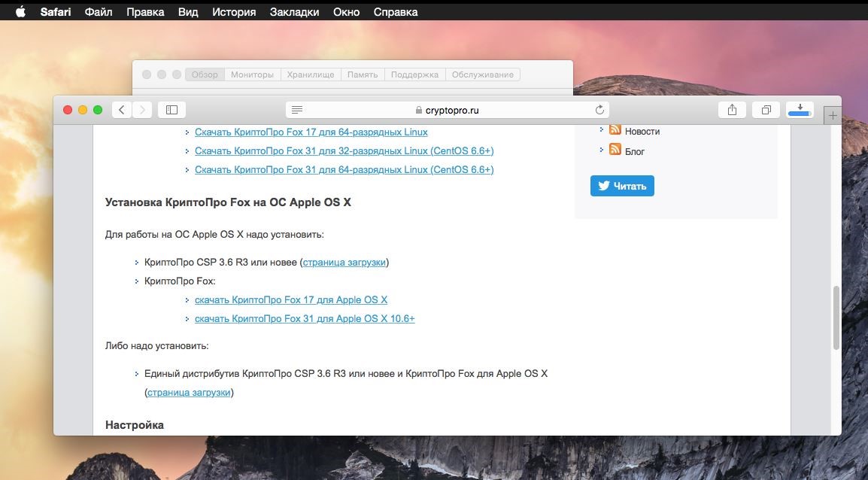Screen dimensions: 868x480
Task: Open the Share button in Safari toolbar
Action: [x=732, y=110]
